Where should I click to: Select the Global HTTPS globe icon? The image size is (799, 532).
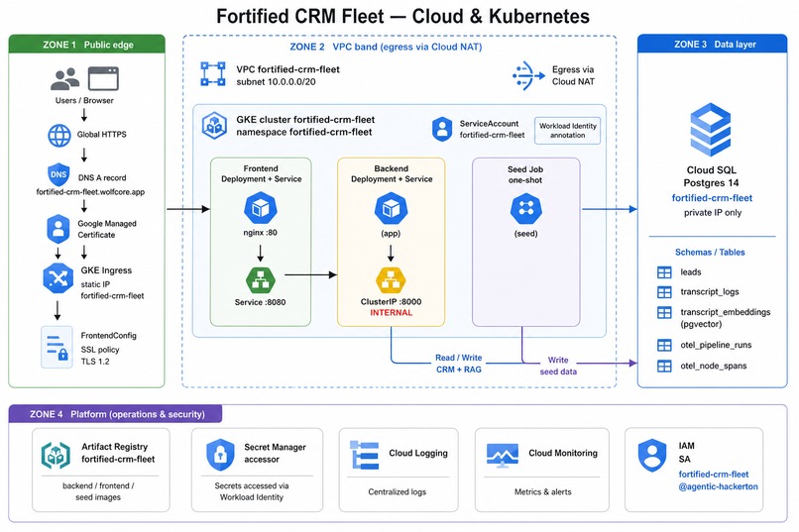pyautogui.click(x=59, y=135)
